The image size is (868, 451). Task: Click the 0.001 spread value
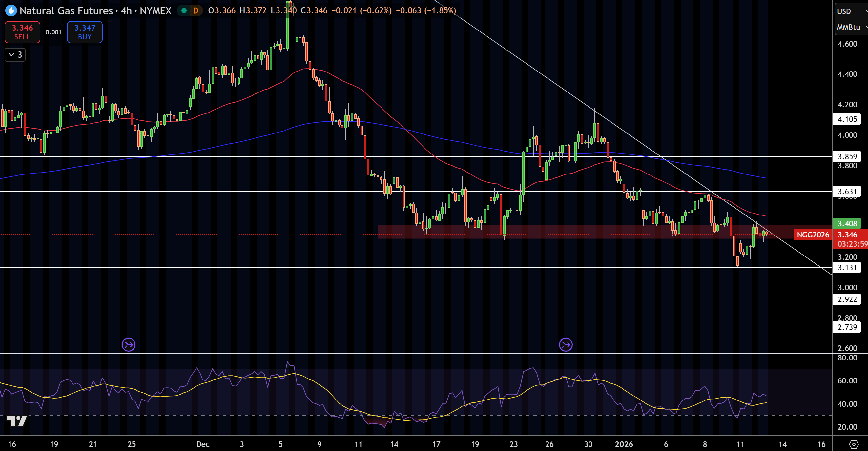(x=53, y=32)
